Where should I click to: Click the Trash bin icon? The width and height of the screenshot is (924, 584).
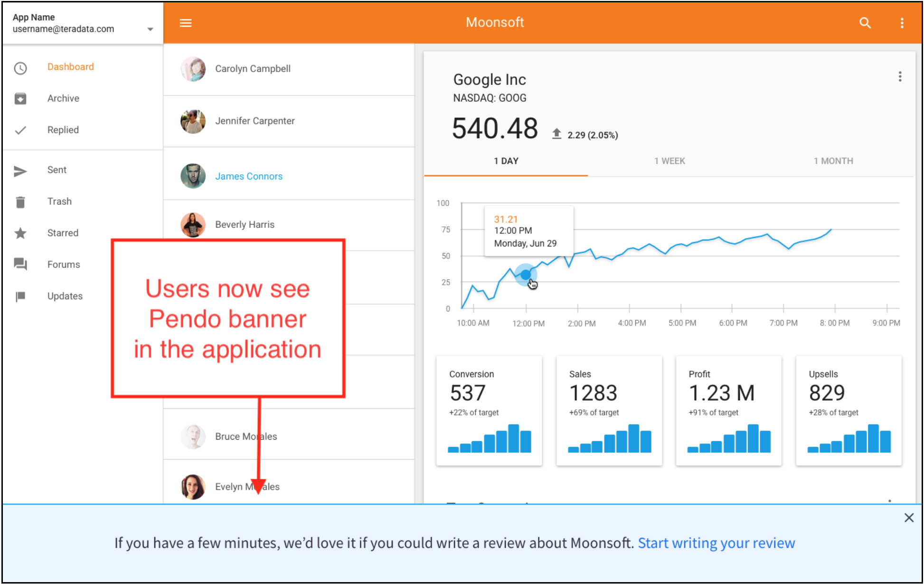[x=20, y=202]
